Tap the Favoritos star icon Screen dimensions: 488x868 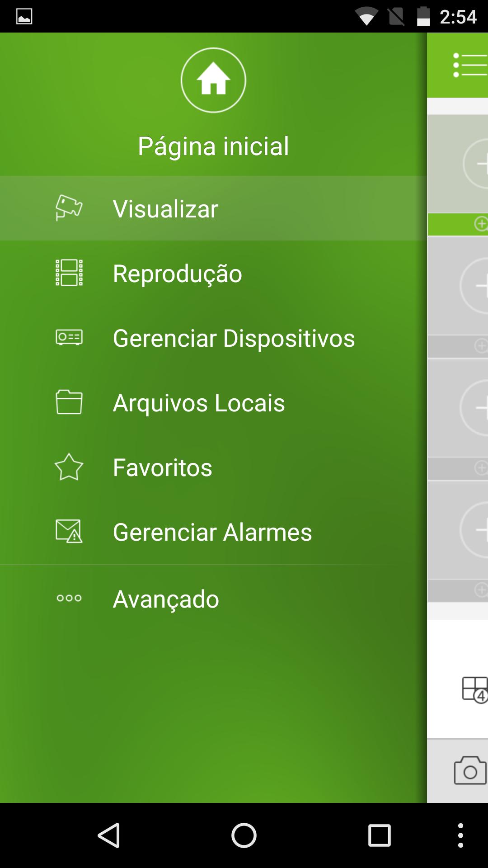(x=69, y=467)
